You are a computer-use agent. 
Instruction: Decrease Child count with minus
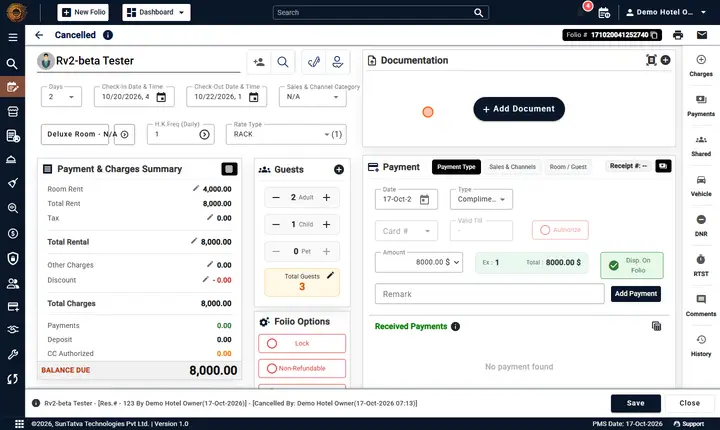click(276, 225)
